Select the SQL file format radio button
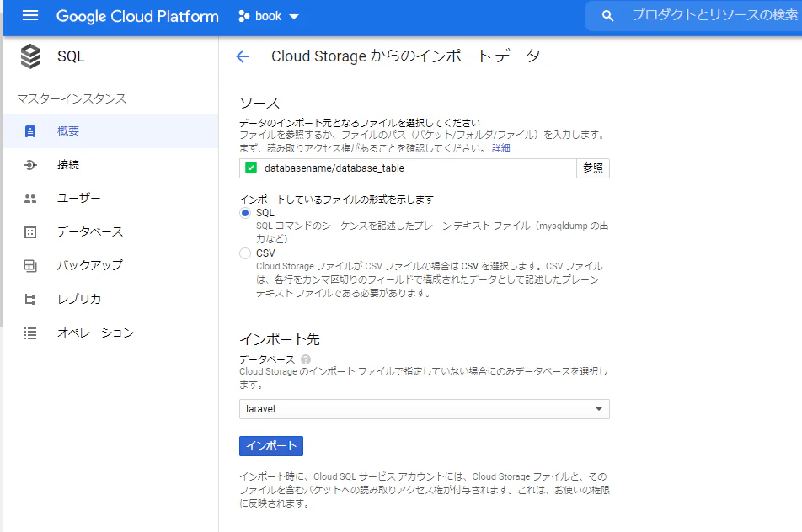Screen dimensions: 802x532 pyautogui.click(x=245, y=213)
